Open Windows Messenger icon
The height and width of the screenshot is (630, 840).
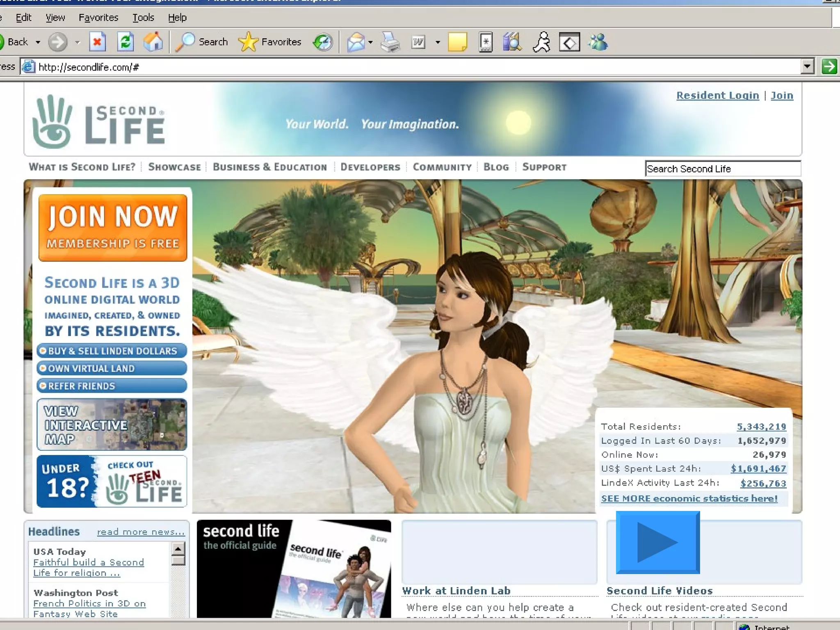point(598,42)
